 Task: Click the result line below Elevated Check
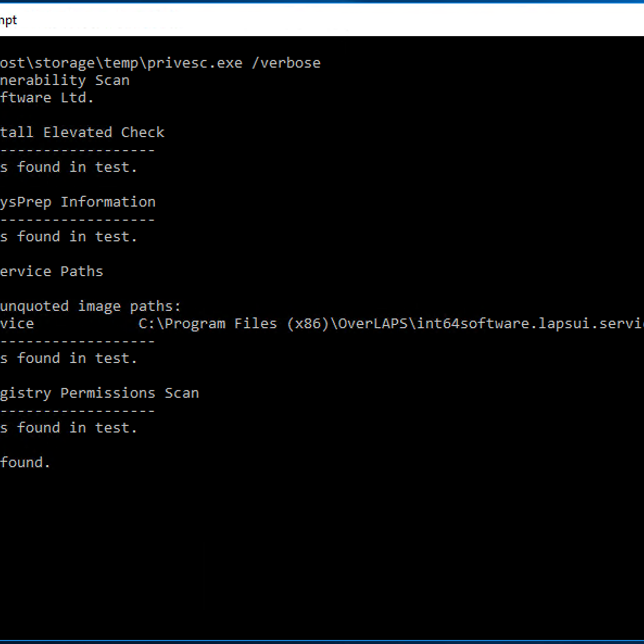point(69,167)
